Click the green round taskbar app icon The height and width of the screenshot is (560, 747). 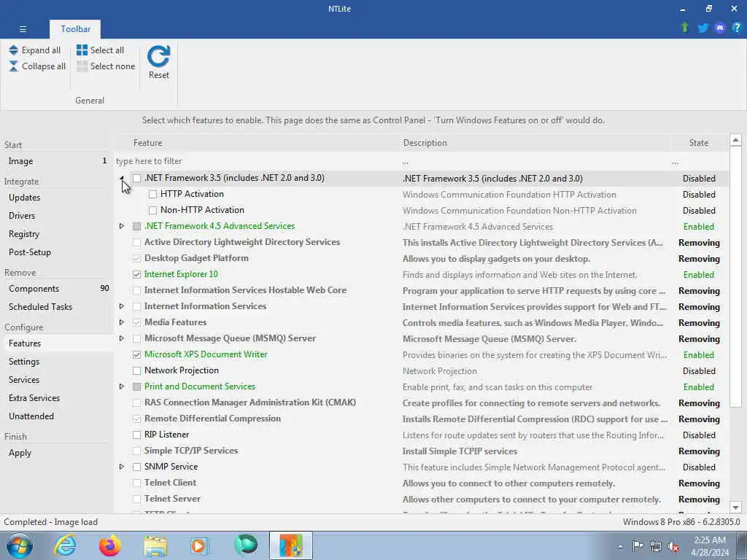246,545
